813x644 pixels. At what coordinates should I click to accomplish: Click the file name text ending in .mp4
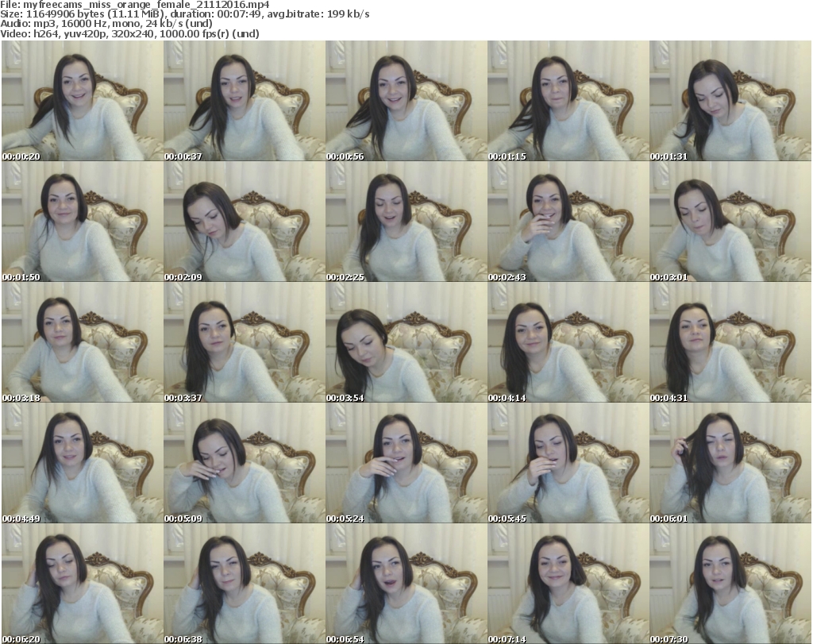pyautogui.click(x=146, y=5)
